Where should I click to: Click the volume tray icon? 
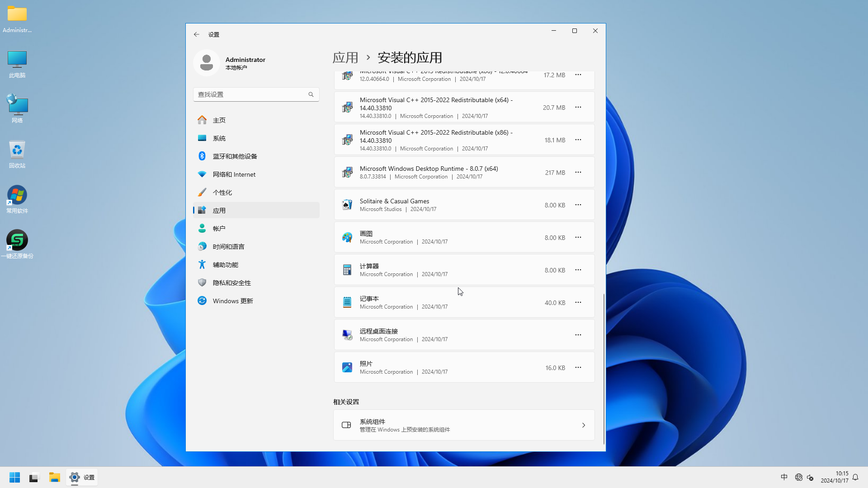(810, 477)
